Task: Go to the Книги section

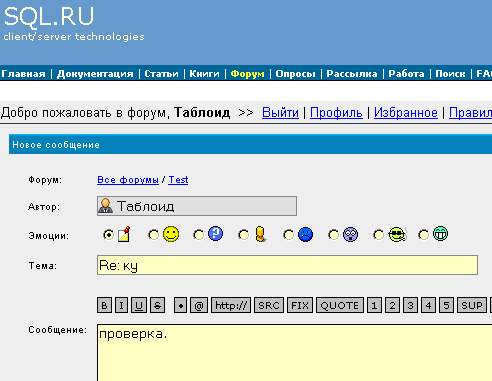Action: coord(204,74)
